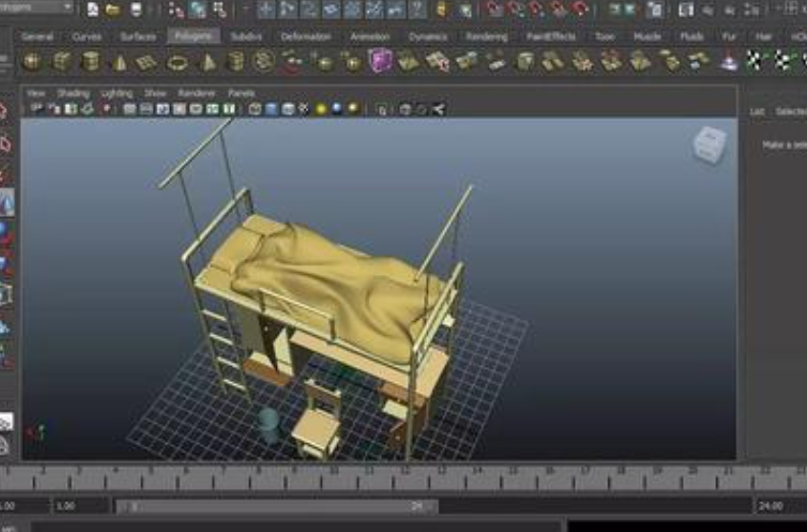Open the Panels menu

coord(242,94)
